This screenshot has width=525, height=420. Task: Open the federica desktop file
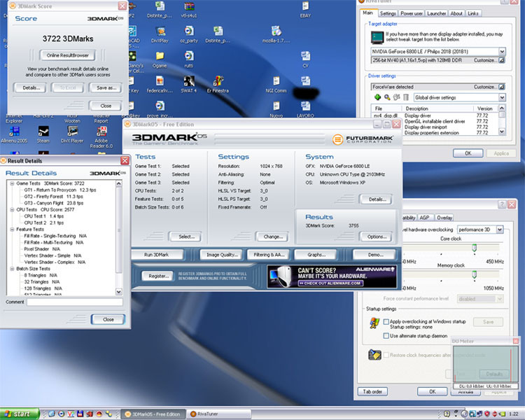tap(160, 85)
